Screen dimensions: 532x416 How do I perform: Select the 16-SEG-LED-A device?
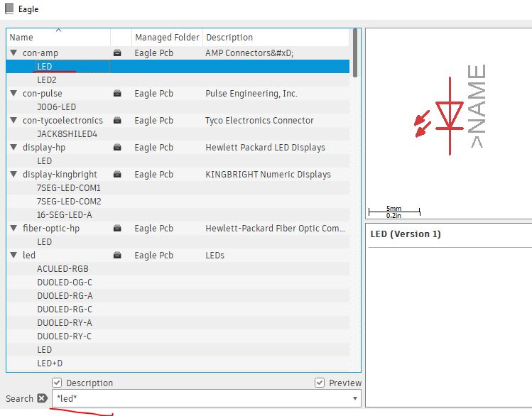pyautogui.click(x=65, y=214)
